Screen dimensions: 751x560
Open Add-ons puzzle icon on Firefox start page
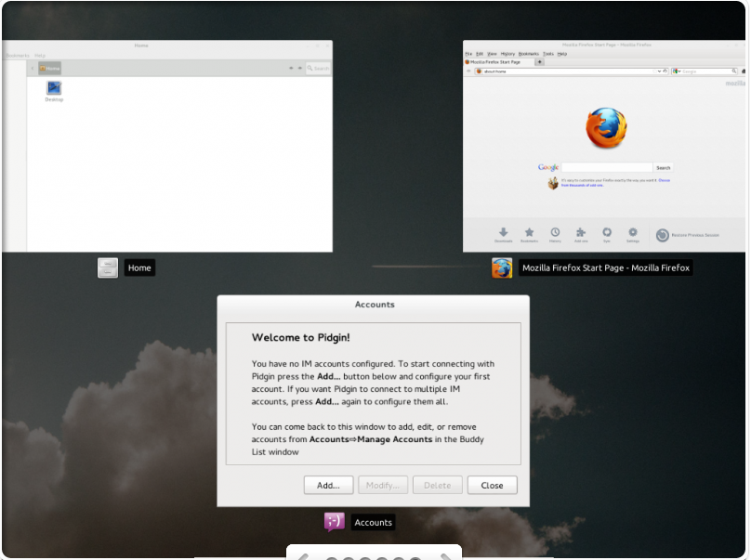pos(581,232)
